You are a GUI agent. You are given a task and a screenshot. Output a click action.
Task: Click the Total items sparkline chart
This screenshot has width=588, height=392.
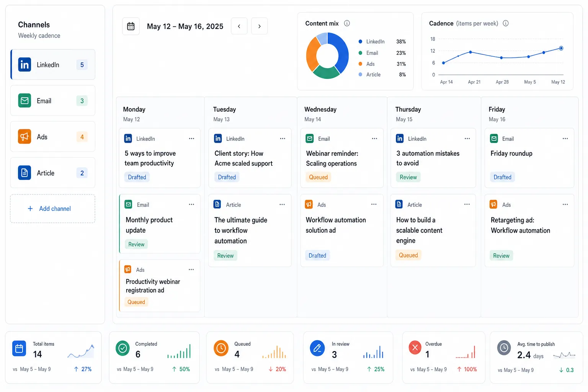pyautogui.click(x=81, y=351)
